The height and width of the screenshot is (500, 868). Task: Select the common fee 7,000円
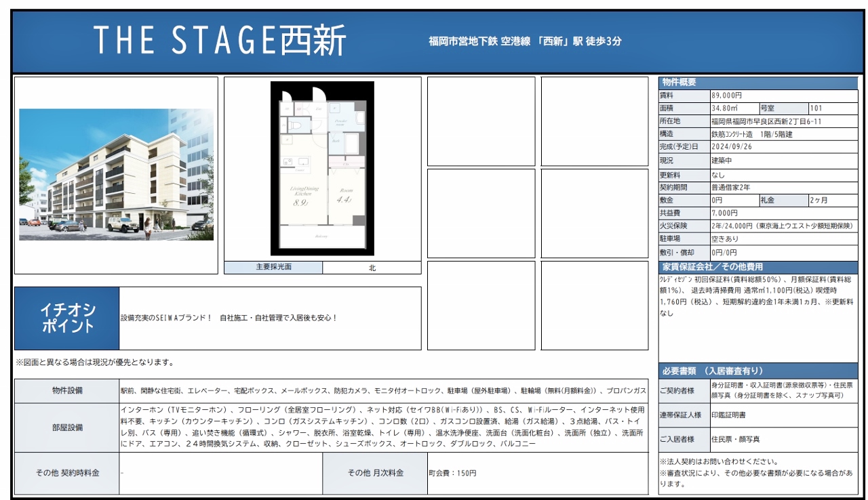(725, 213)
